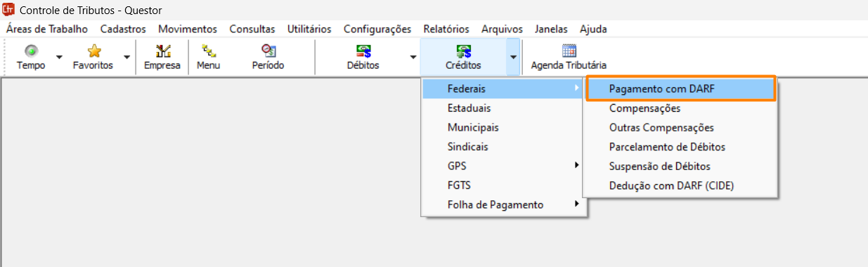The height and width of the screenshot is (267, 868).
Task: Click the Período toolbar icon
Action: tap(268, 51)
